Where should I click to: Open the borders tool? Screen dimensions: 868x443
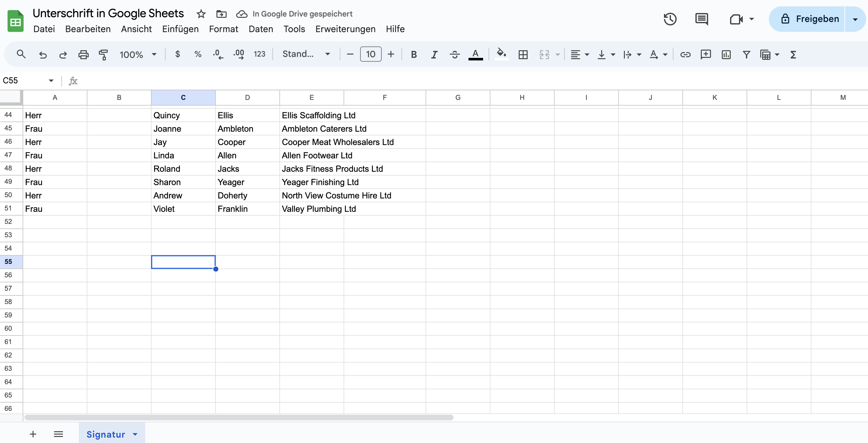click(x=523, y=54)
